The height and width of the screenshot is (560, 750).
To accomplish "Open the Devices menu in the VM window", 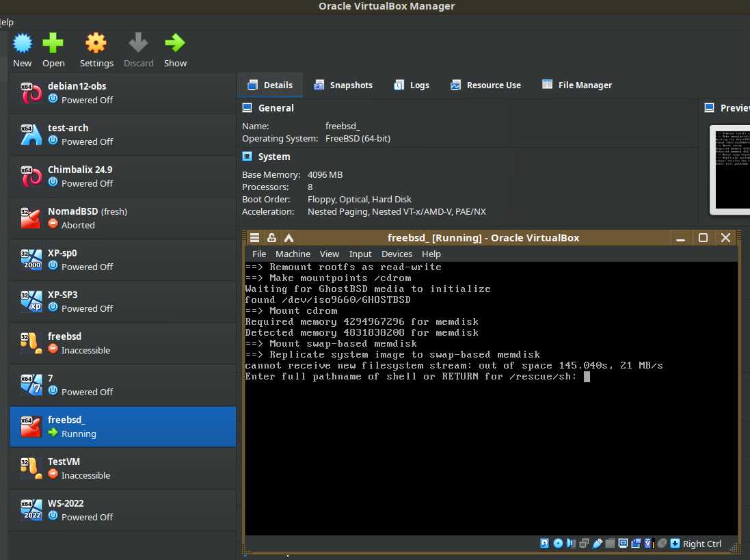I will [x=397, y=254].
